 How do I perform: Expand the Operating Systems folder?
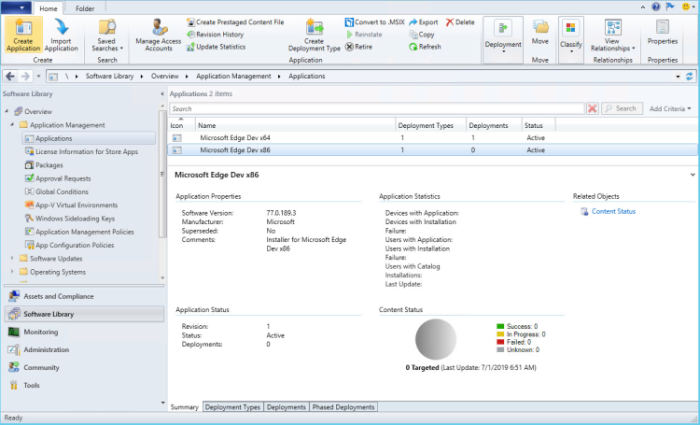click(x=12, y=271)
